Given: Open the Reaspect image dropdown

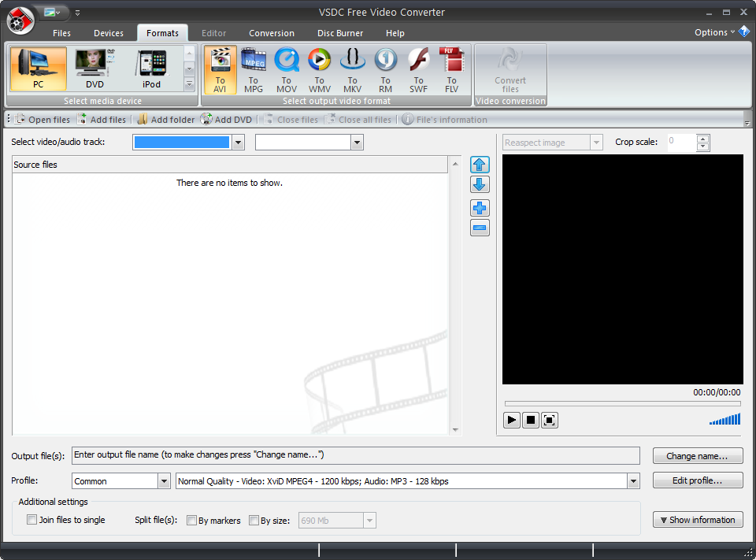Looking at the screenshot, I should (596, 143).
